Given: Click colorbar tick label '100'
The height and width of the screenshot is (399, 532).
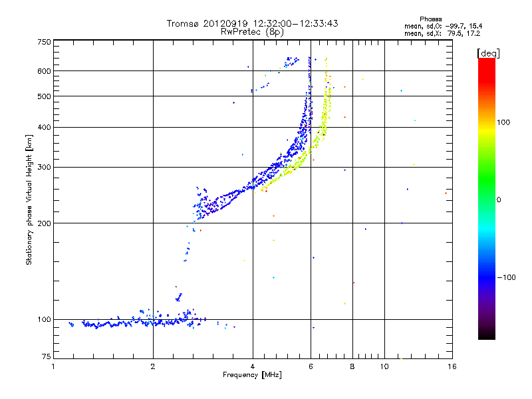Looking at the screenshot, I should coord(503,122).
